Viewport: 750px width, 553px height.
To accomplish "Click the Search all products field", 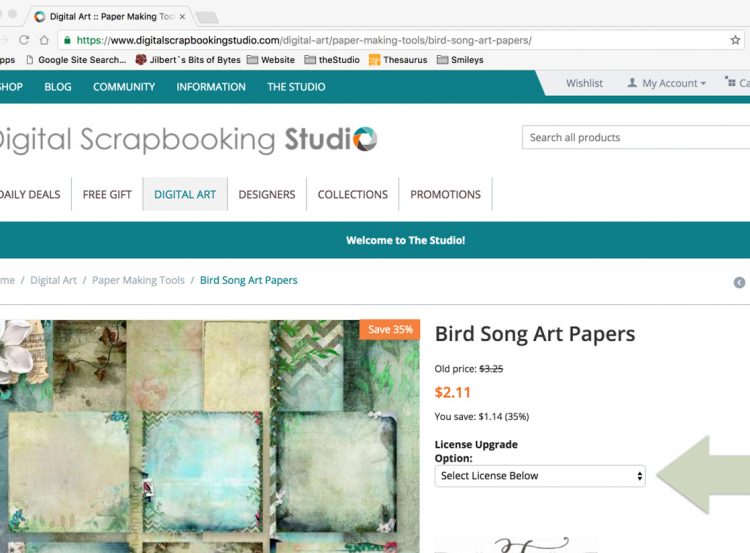I will (636, 138).
